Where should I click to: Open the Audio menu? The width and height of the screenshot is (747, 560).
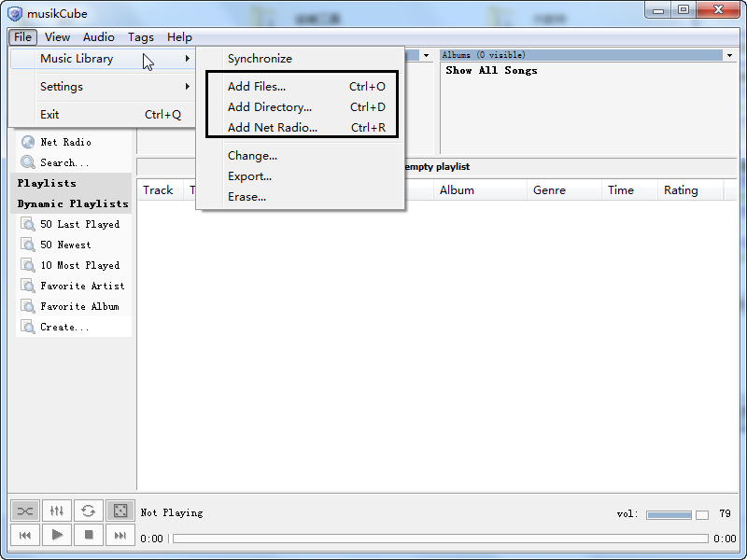point(99,37)
